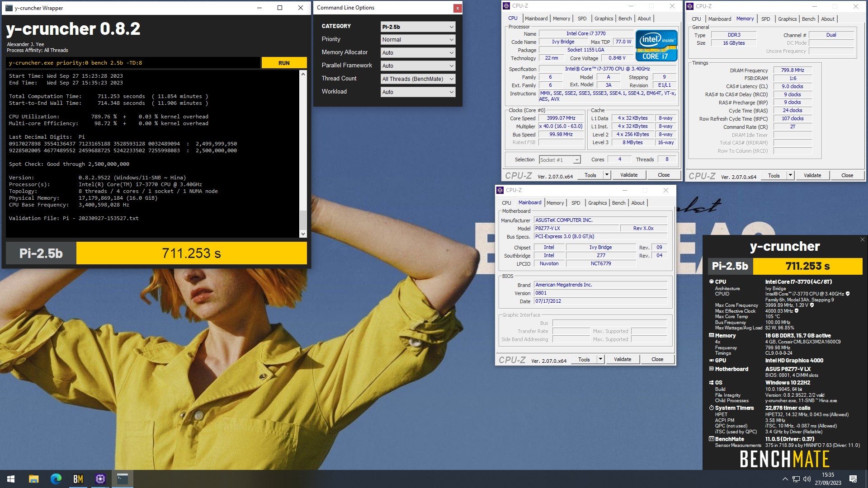Open the Windows Start menu
Viewport: 868px width, 488px height.
coord(11,479)
